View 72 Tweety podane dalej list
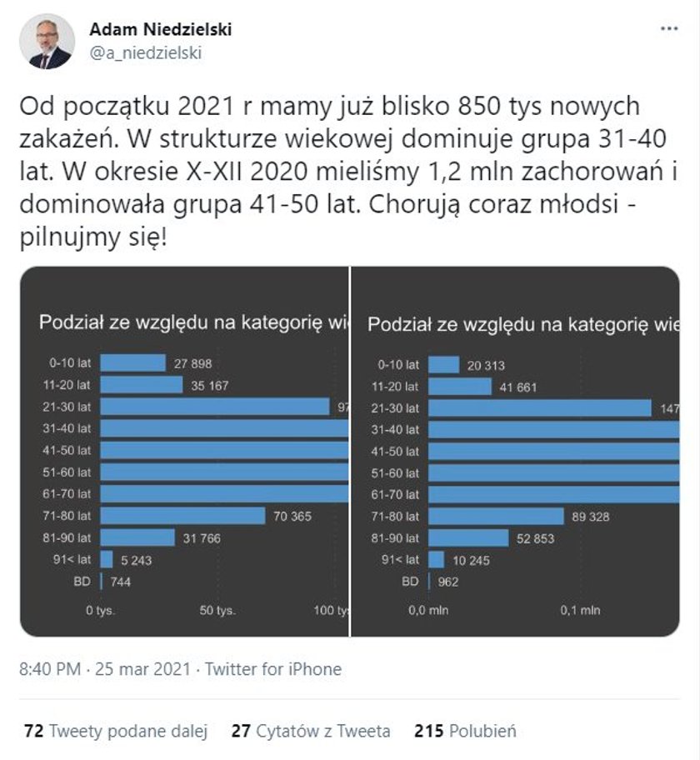The width and height of the screenshot is (700, 760). click(116, 731)
